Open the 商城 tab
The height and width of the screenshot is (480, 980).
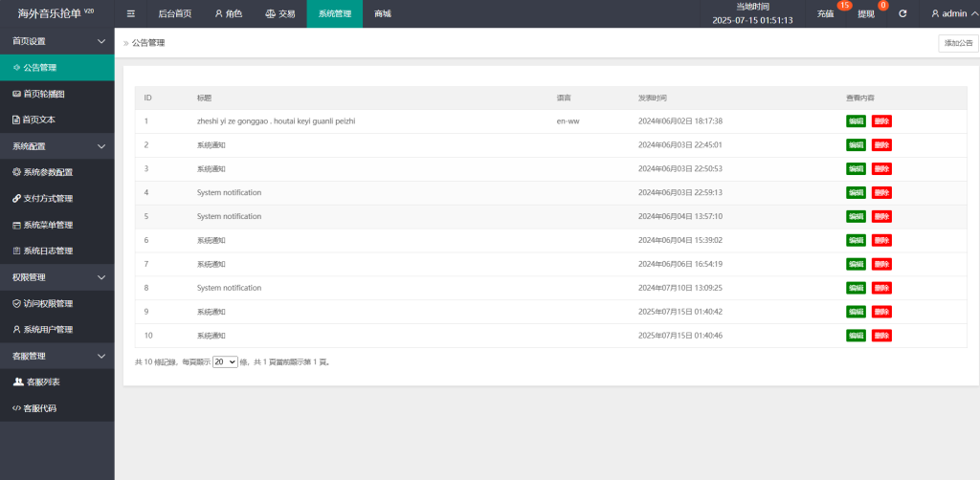(x=383, y=13)
